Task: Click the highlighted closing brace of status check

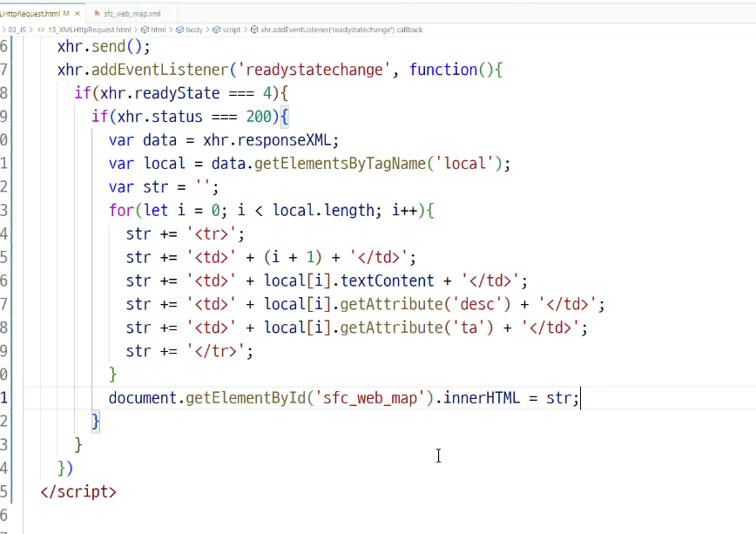Action: pos(96,422)
